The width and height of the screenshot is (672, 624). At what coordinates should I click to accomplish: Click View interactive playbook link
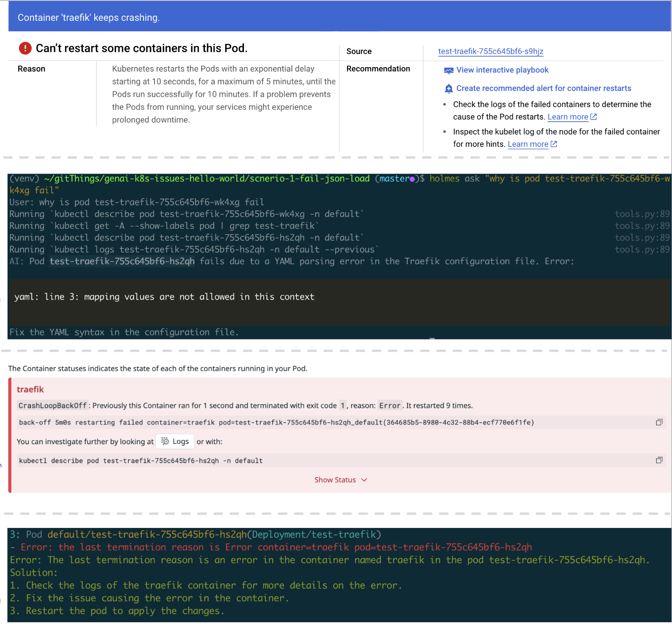pyautogui.click(x=502, y=70)
